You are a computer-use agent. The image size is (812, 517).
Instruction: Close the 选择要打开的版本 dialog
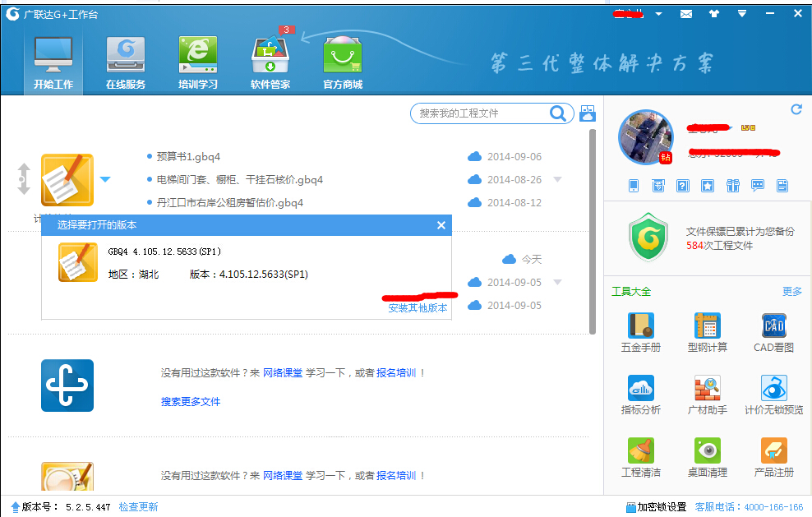[441, 225]
